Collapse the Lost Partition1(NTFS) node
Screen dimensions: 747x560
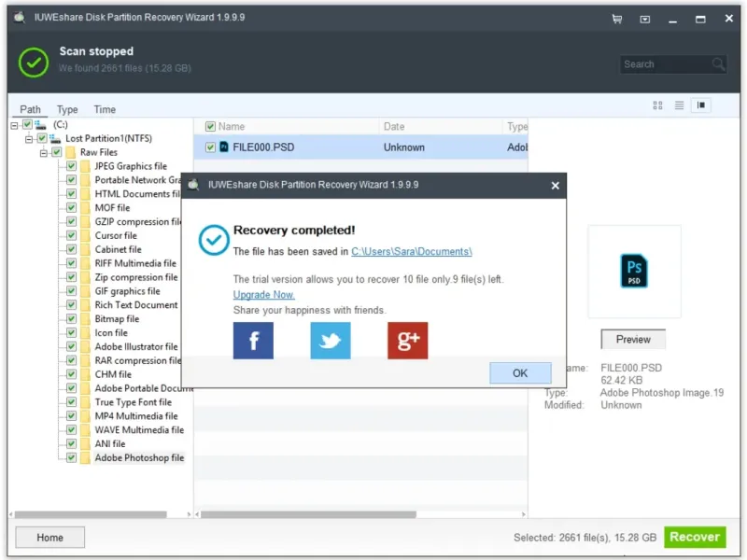pyautogui.click(x=29, y=139)
